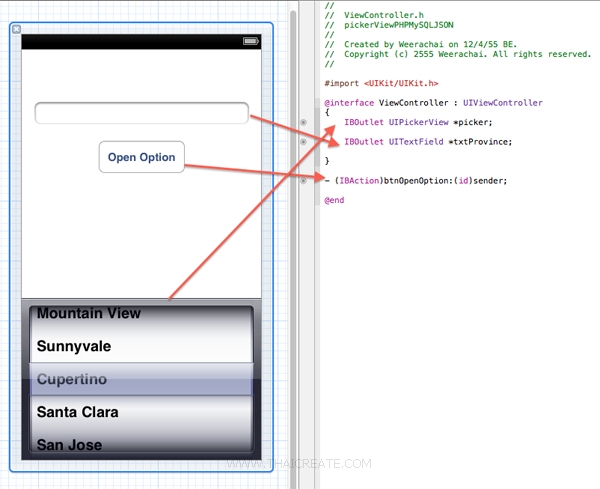Viewport: 600px width, 489px height.
Task: Click the txtProvince variable name
Action: point(480,142)
